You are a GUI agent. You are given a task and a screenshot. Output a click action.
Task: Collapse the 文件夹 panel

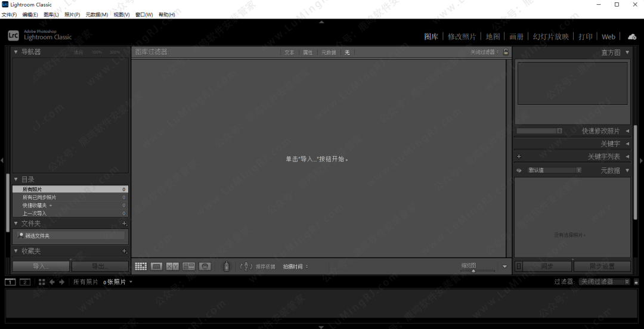coord(16,224)
